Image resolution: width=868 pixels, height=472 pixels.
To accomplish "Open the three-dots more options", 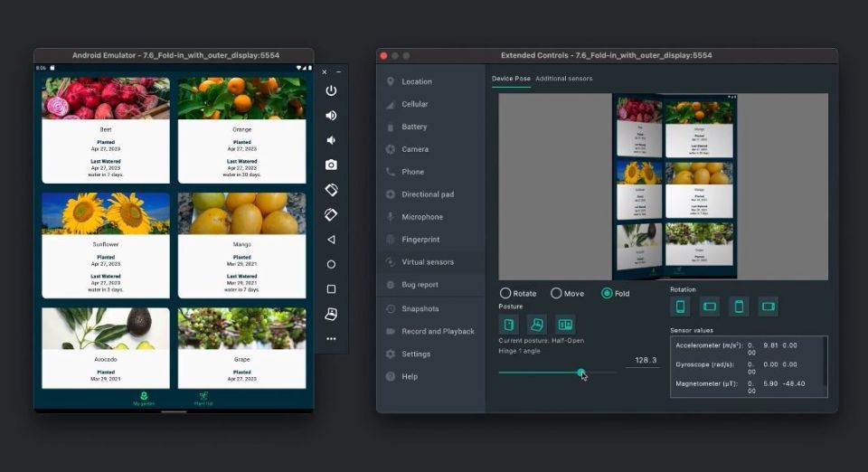I will coord(331,338).
